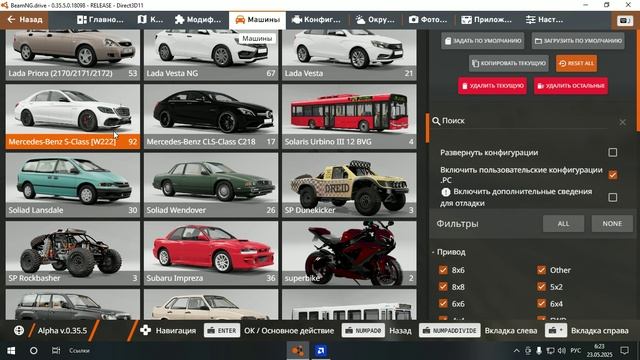
Task: Open Cortana search circle
Action: (33, 351)
